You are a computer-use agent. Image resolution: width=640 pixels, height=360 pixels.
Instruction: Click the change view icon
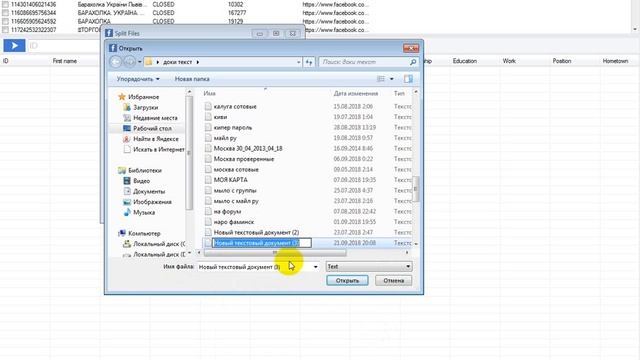click(x=381, y=79)
